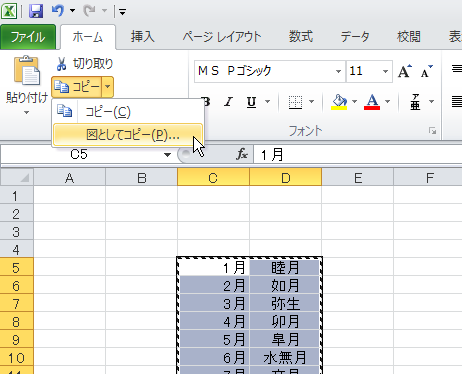This screenshot has width=462, height=374.
Task: Click the font size box showing 11
Action: click(363, 71)
